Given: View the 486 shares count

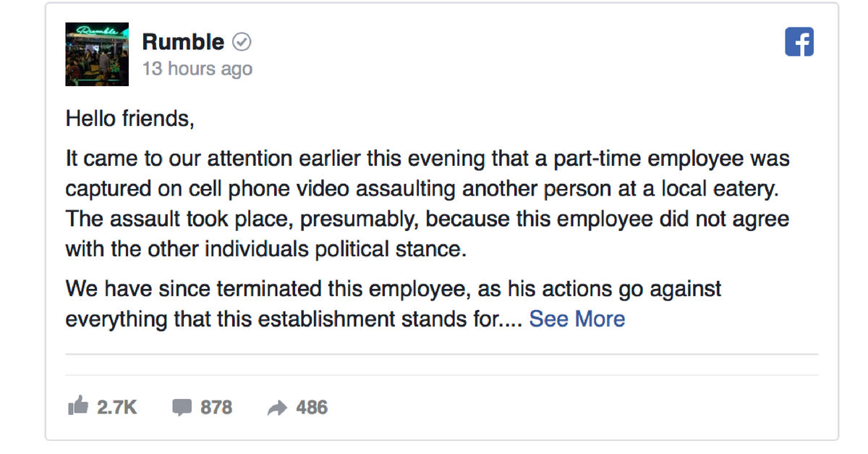Looking at the screenshot, I should pos(312,408).
